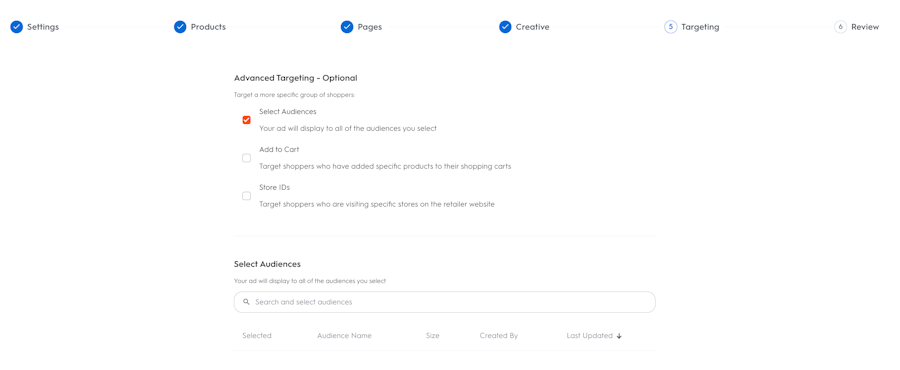
Task: Click the magnifier icon in audience search
Action: pos(246,302)
